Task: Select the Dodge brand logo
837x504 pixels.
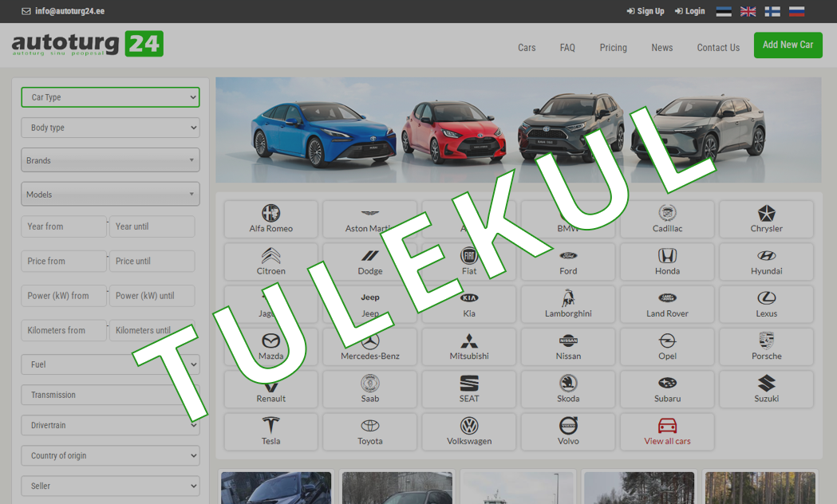Action: tap(370, 255)
